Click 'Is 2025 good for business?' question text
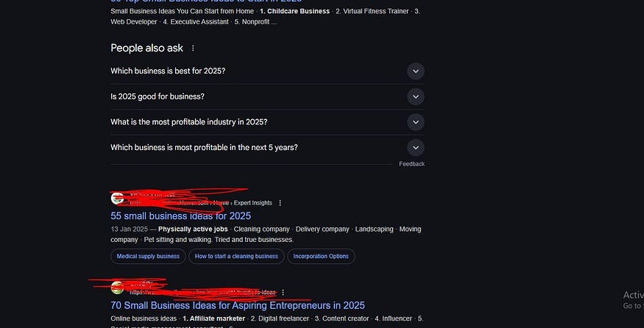Screen dimensions: 644x328 [x=158, y=96]
